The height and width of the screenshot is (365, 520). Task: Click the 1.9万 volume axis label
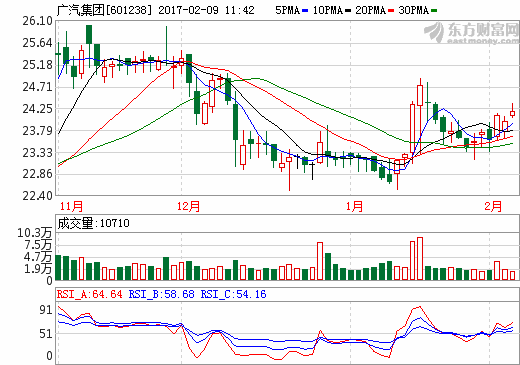[38, 269]
